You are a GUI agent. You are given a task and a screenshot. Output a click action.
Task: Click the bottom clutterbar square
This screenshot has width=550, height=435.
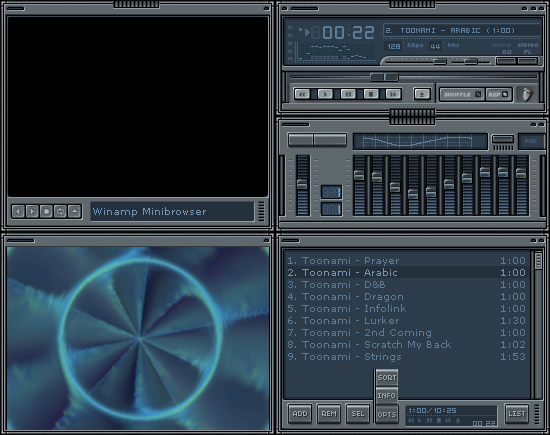290,59
